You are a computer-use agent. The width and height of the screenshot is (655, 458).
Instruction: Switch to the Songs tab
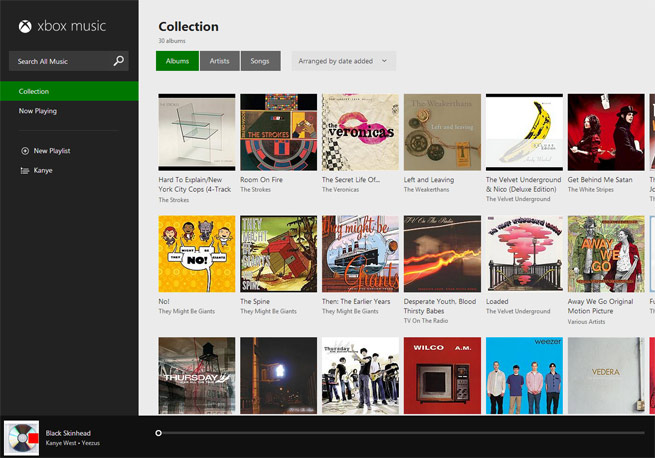pyautogui.click(x=260, y=61)
